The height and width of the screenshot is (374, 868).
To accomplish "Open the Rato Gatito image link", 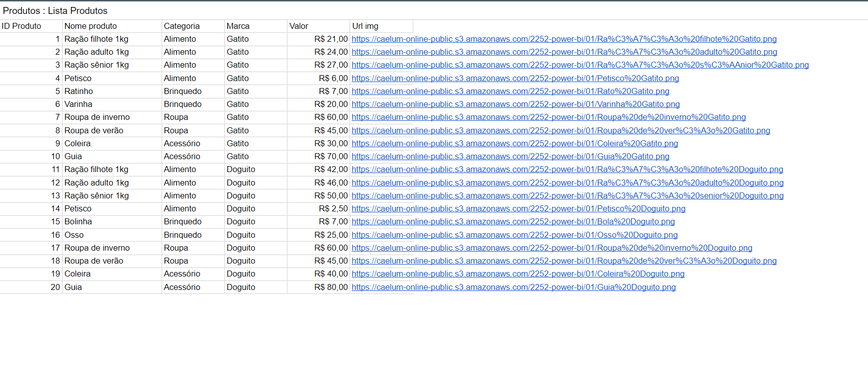I will [510, 91].
